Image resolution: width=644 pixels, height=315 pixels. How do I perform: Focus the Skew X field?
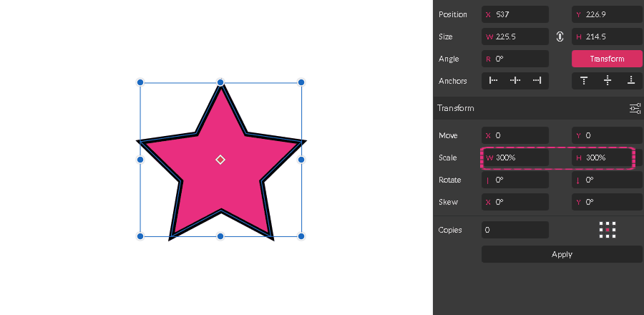tap(515, 202)
